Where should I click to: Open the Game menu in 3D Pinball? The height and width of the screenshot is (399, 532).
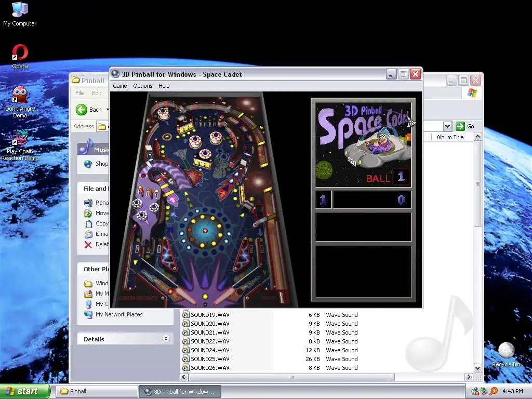point(120,86)
